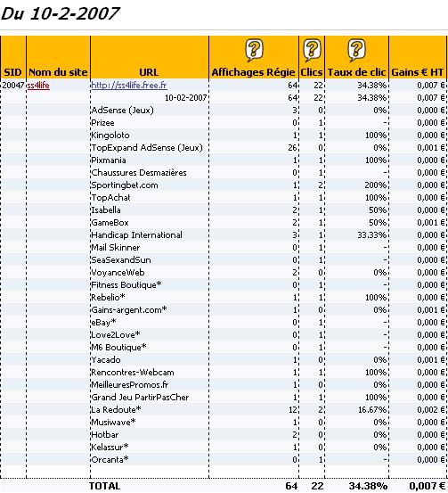This screenshot has width=448, height=493.
Task: Click the Nom du site header
Action: click(x=58, y=72)
